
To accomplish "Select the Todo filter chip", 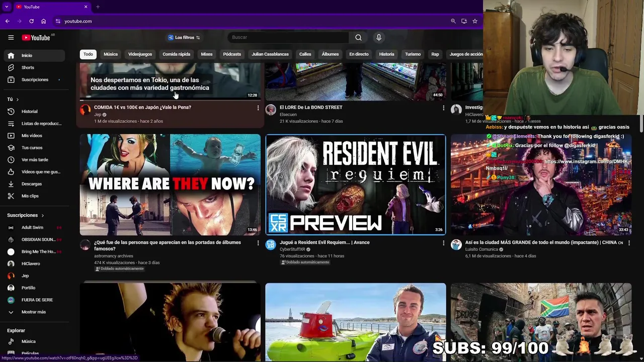I will [88, 54].
